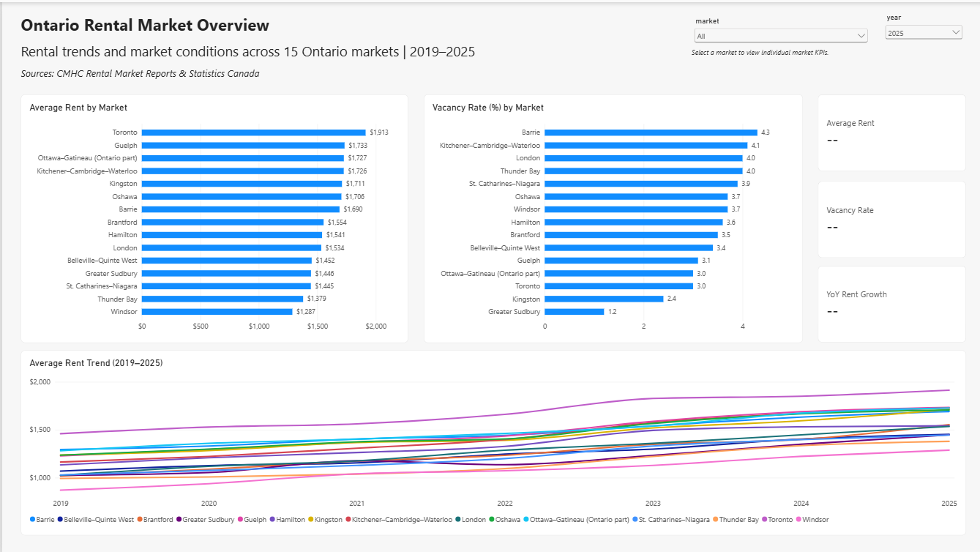The image size is (980, 552).
Task: Select the Kingston bar in Average Rent chart
Action: 242,184
